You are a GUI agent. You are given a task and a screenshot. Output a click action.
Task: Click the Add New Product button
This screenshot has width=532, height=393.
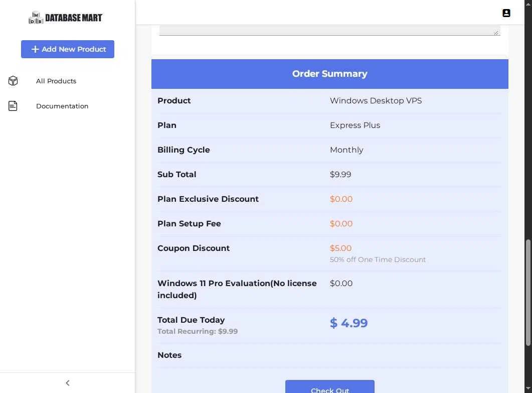(68, 49)
